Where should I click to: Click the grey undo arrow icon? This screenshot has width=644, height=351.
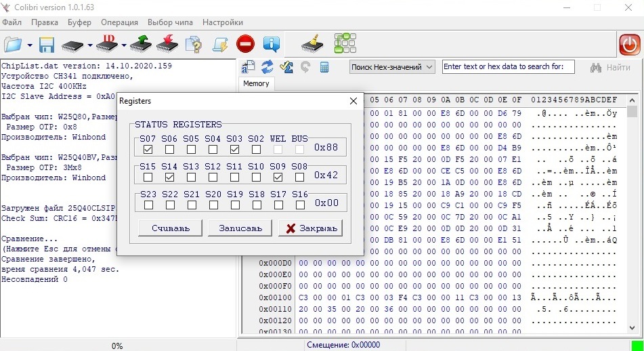pyautogui.click(x=305, y=66)
